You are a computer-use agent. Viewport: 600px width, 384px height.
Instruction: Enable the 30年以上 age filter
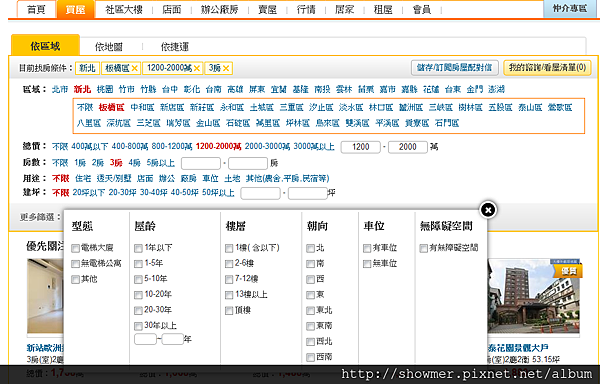coord(138,326)
